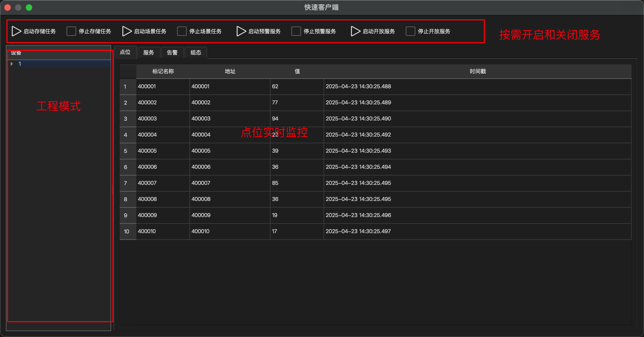Switch to the 组态 tab

tap(196, 53)
